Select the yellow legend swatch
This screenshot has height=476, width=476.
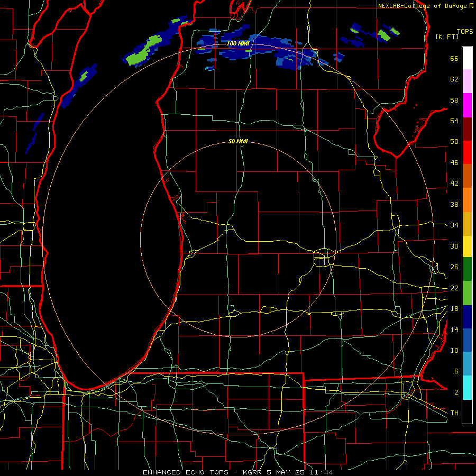pos(467,246)
